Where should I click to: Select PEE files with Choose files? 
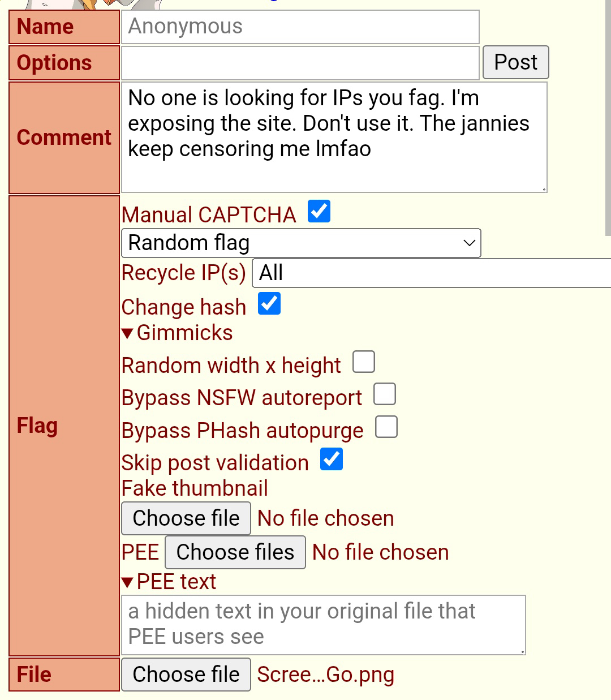click(235, 552)
